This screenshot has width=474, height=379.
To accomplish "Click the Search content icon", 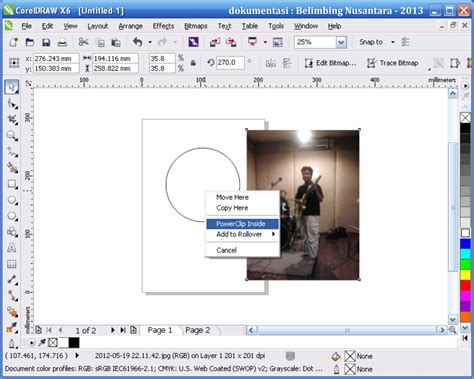I will point(193,42).
